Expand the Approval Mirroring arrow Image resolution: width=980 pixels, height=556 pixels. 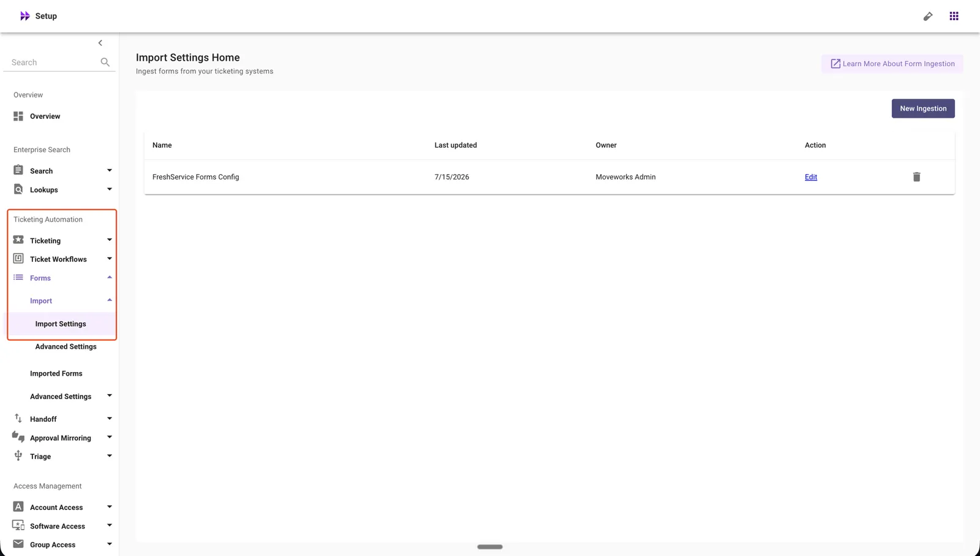point(110,437)
